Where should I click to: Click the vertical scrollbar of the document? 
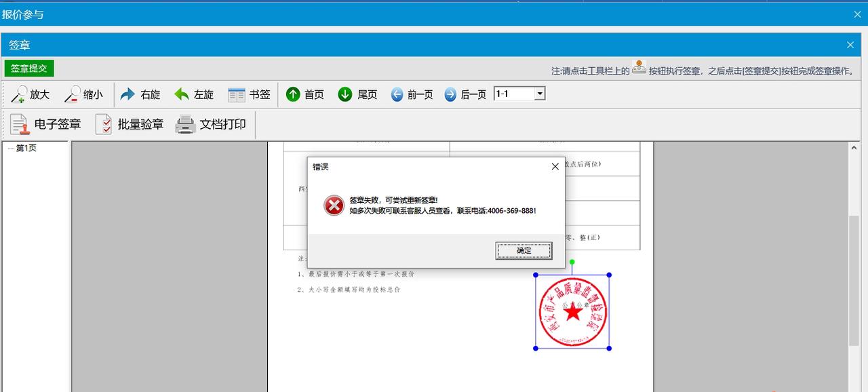click(854, 271)
